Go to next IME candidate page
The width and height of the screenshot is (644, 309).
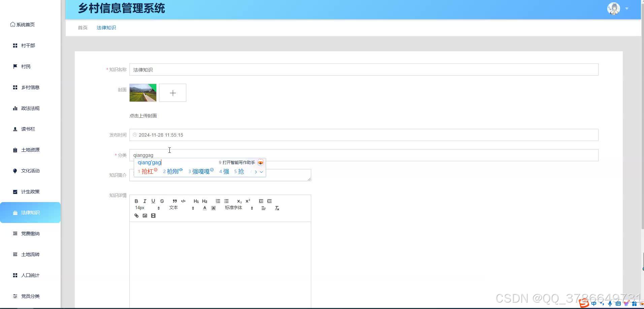pos(256,172)
